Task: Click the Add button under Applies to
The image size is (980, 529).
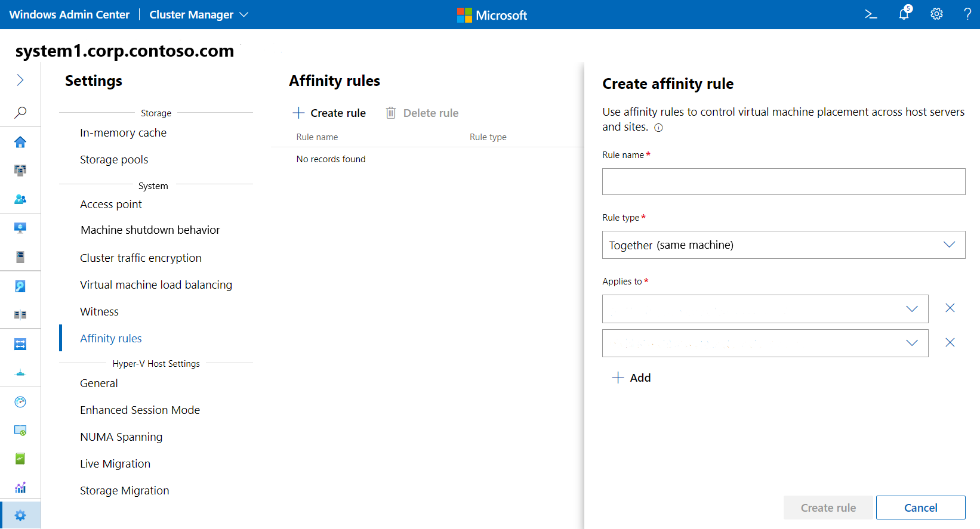Action: click(631, 378)
